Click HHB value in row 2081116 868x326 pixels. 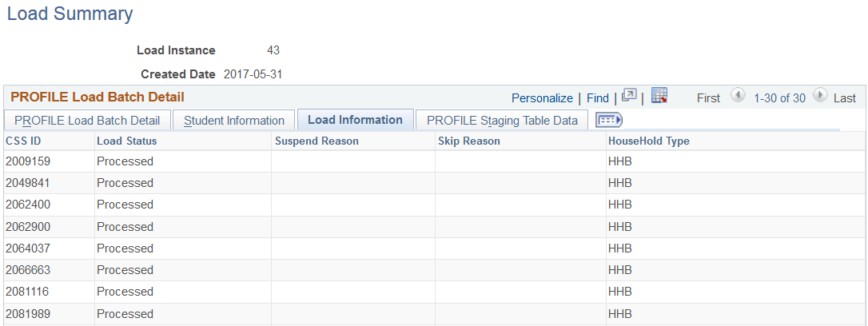(620, 292)
